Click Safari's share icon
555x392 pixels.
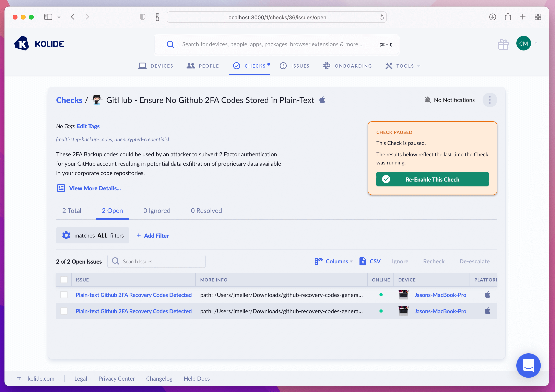(508, 17)
